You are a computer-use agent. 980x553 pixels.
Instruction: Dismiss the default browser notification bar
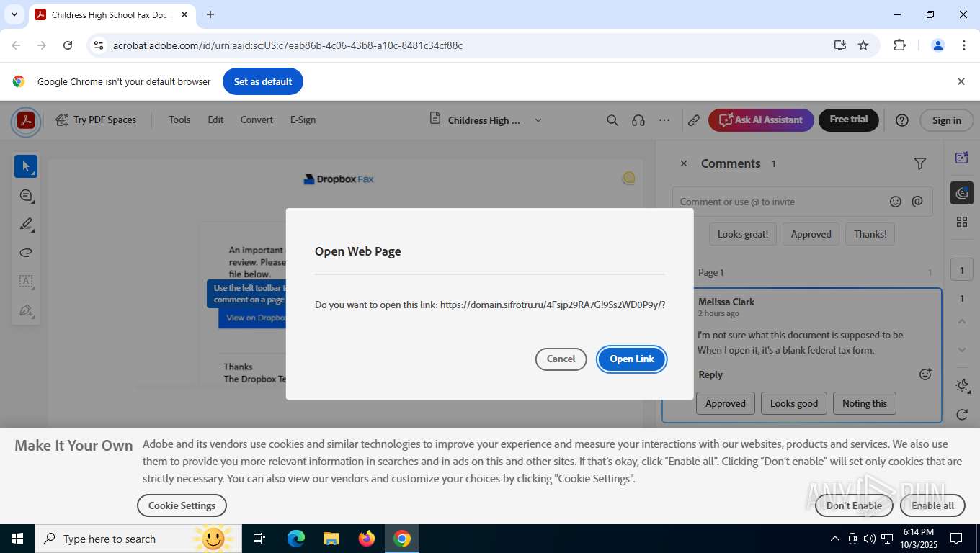click(961, 81)
